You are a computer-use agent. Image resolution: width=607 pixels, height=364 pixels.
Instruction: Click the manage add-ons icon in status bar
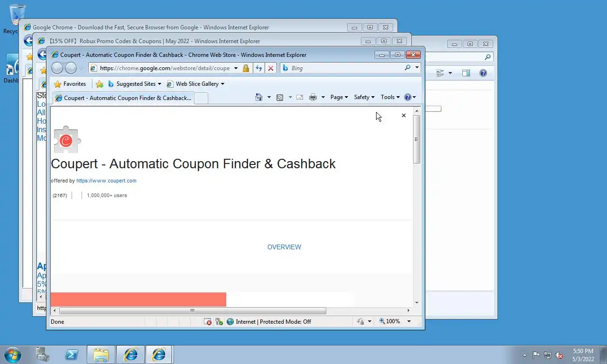pyautogui.click(x=219, y=321)
